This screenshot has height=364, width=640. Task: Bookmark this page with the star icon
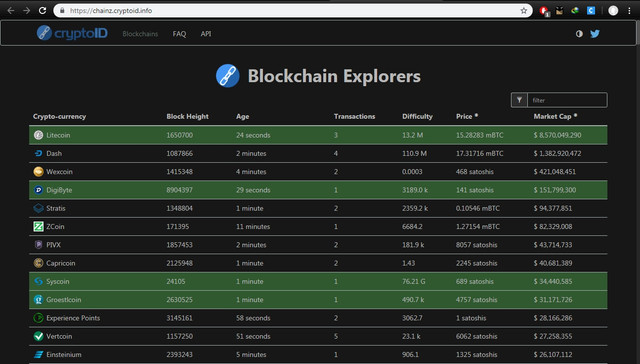point(524,11)
